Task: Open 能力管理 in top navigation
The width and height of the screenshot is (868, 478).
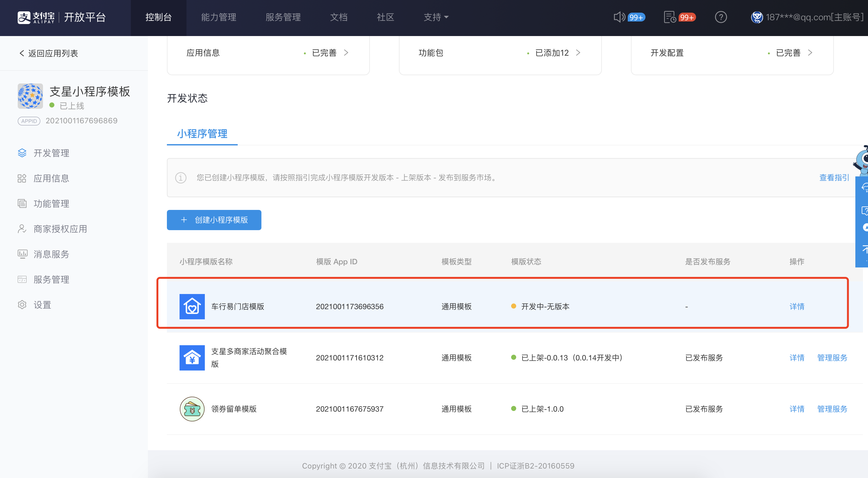Action: click(219, 17)
